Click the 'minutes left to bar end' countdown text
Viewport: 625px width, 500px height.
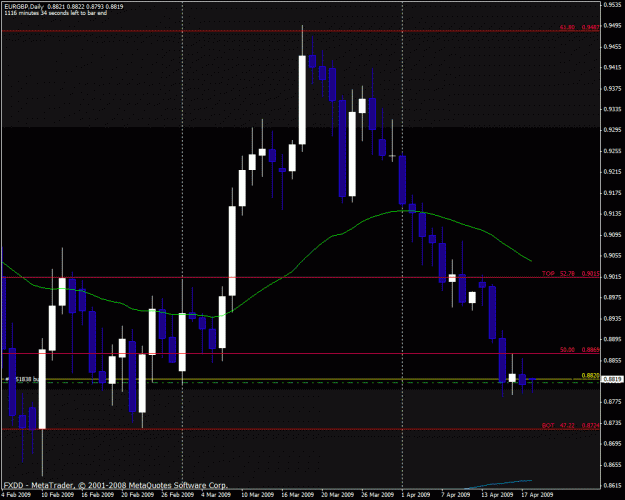point(55,13)
